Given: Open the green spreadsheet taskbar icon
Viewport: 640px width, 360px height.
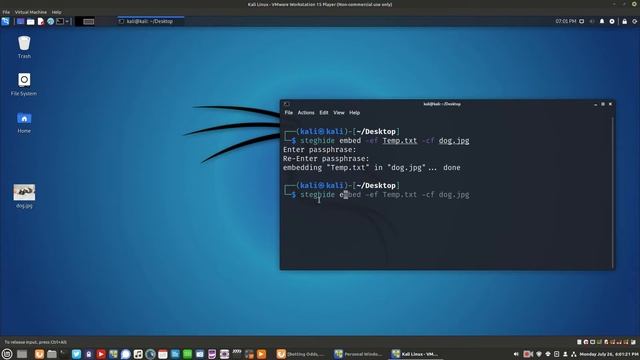Looking at the screenshot, I should click(187, 354).
